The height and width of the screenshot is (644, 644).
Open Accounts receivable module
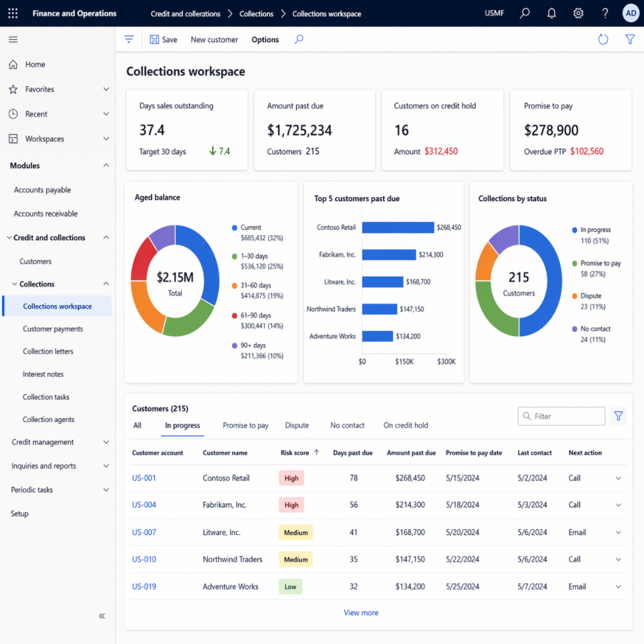click(45, 214)
